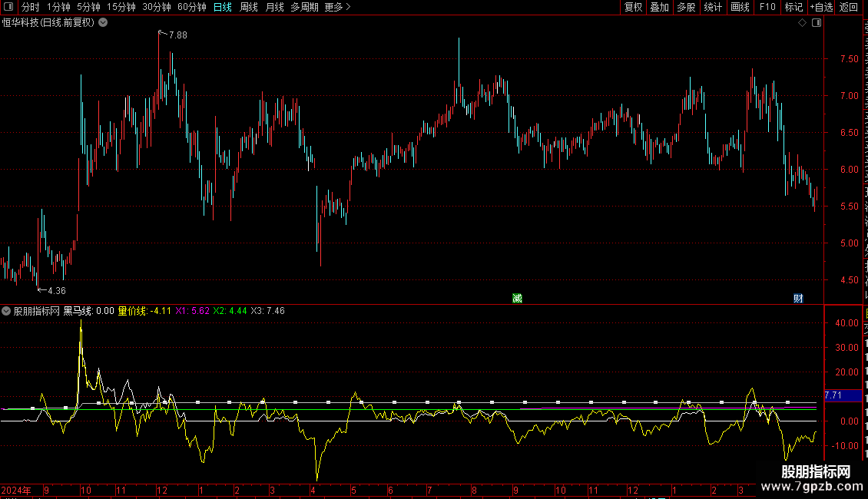Expand the 更多 periods menu
868x499 pixels.
(x=337, y=7)
